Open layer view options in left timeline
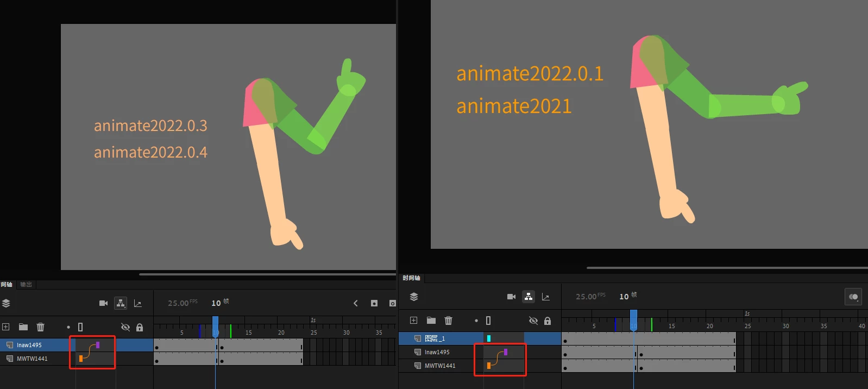 (x=7, y=303)
